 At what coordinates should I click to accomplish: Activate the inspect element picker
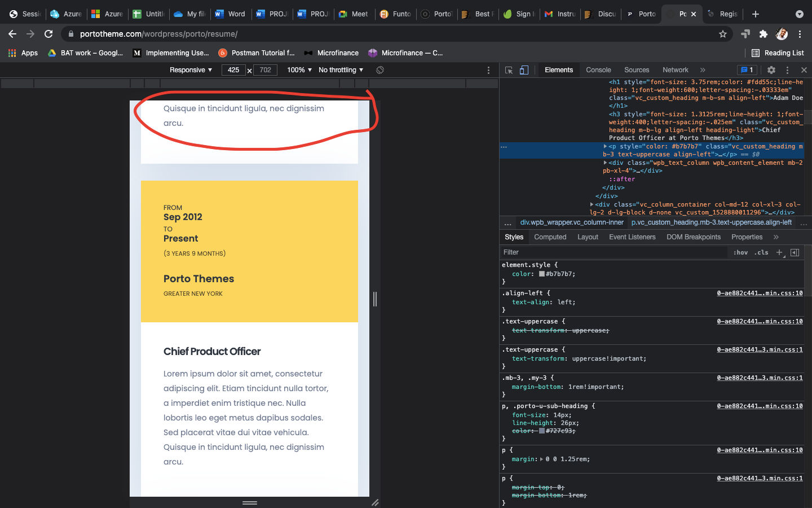[x=509, y=70]
